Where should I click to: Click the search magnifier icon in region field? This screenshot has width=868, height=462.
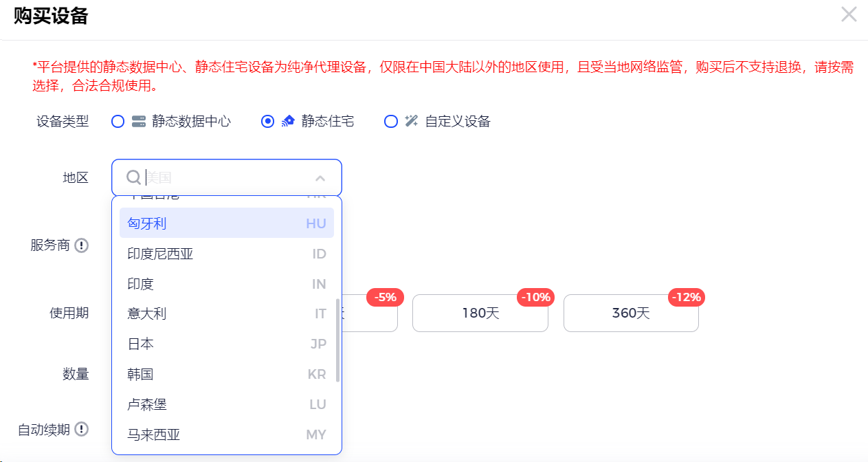(133, 178)
